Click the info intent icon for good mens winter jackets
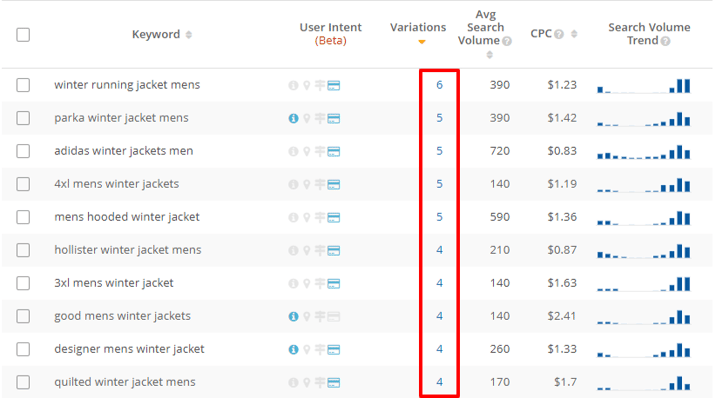716x398 pixels. pos(293,317)
